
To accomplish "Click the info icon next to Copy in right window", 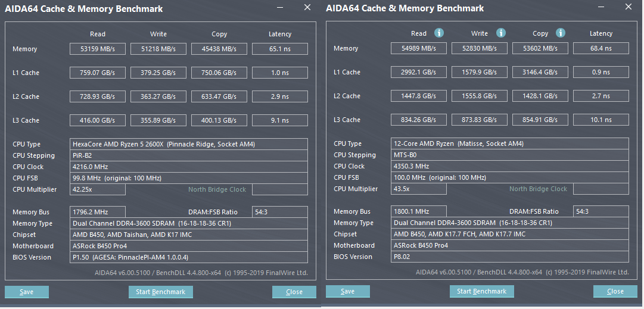I will [x=560, y=33].
